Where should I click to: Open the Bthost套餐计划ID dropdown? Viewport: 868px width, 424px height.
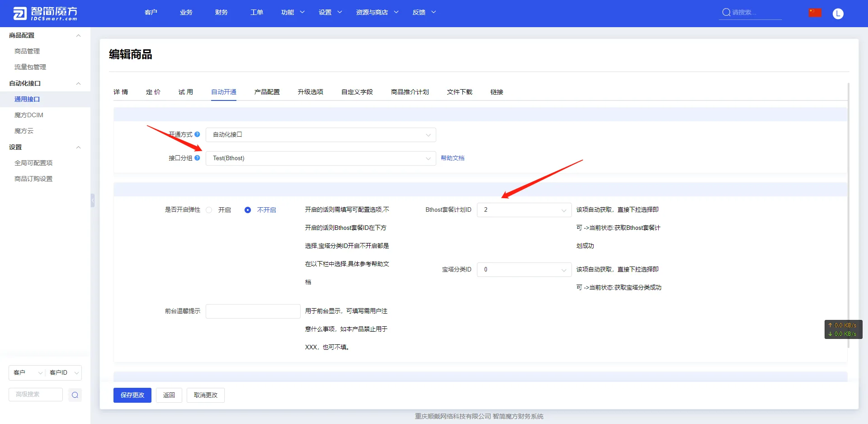524,210
